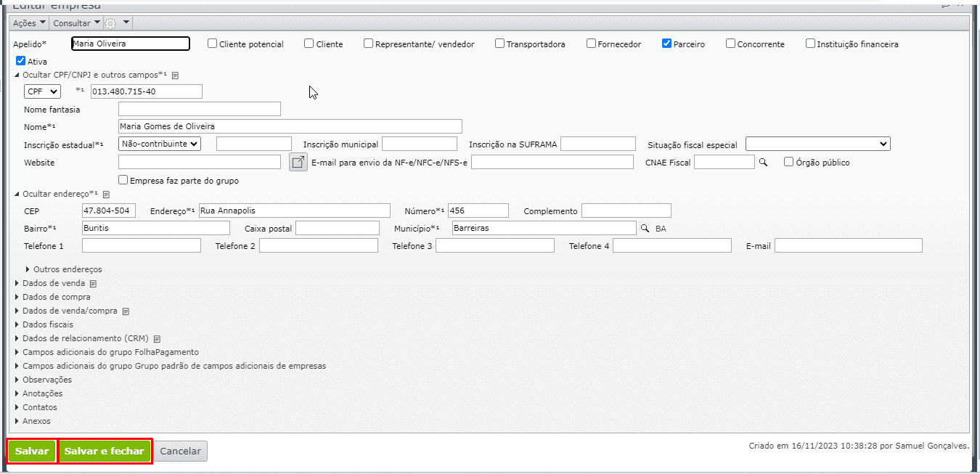Click the list icon beside Dados de venda
Screen dimensions: 980x474
93,283
